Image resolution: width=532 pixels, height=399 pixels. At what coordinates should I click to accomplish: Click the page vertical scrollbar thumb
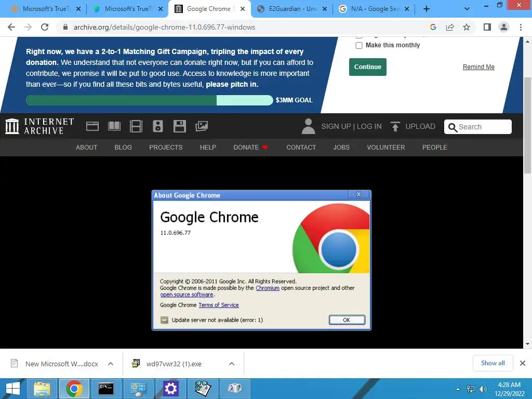[x=527, y=126]
